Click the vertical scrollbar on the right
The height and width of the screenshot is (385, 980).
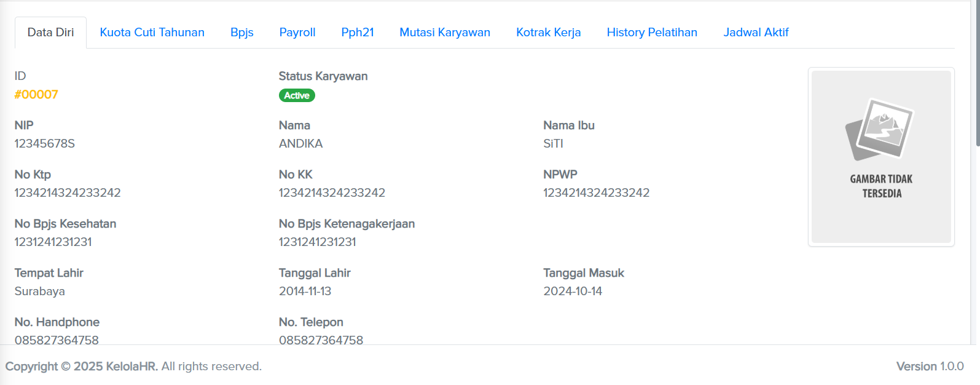point(977,74)
